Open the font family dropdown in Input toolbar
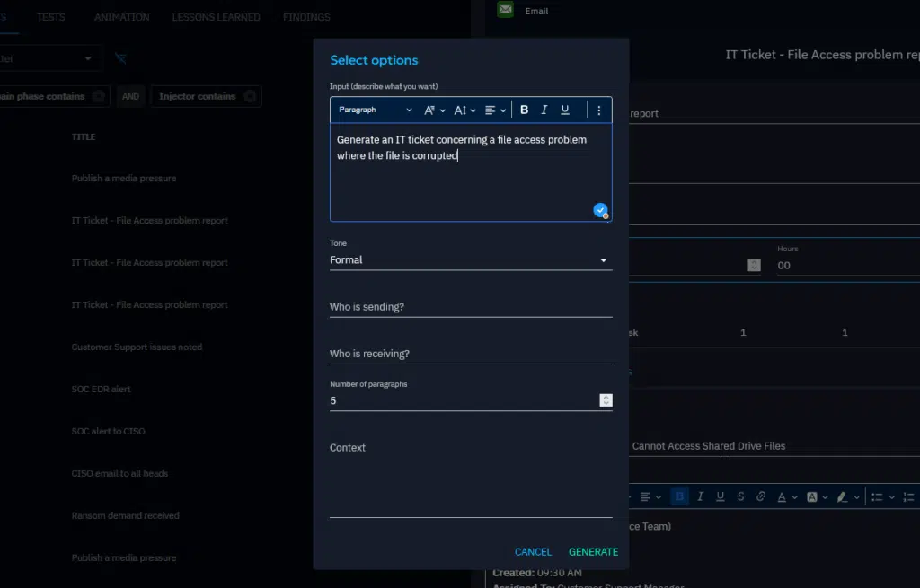The height and width of the screenshot is (588, 920). [x=434, y=110]
